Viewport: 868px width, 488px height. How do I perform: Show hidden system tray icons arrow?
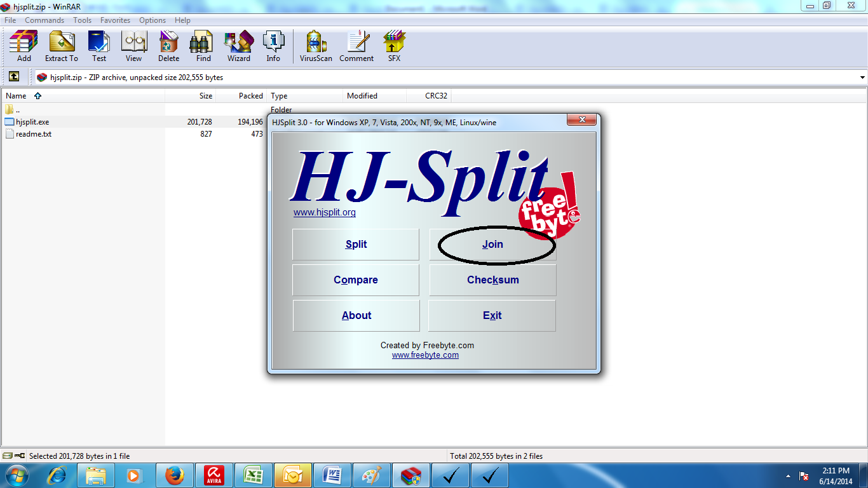[788, 476]
